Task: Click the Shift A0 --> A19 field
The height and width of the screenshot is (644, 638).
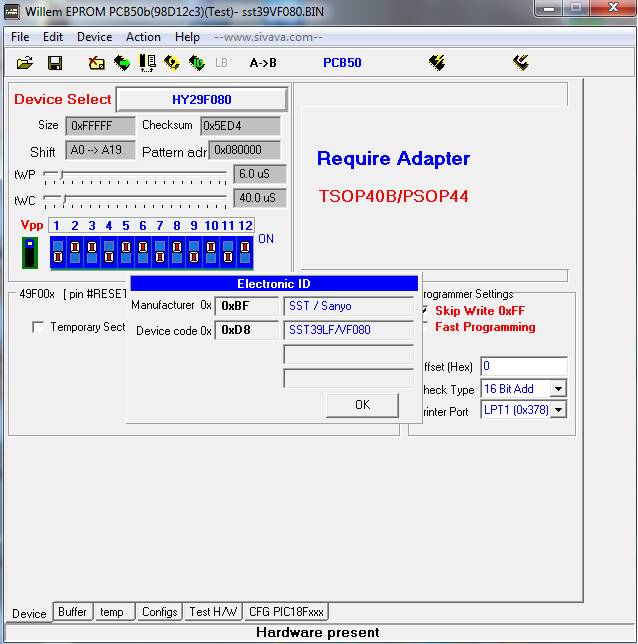Action: tap(100, 150)
